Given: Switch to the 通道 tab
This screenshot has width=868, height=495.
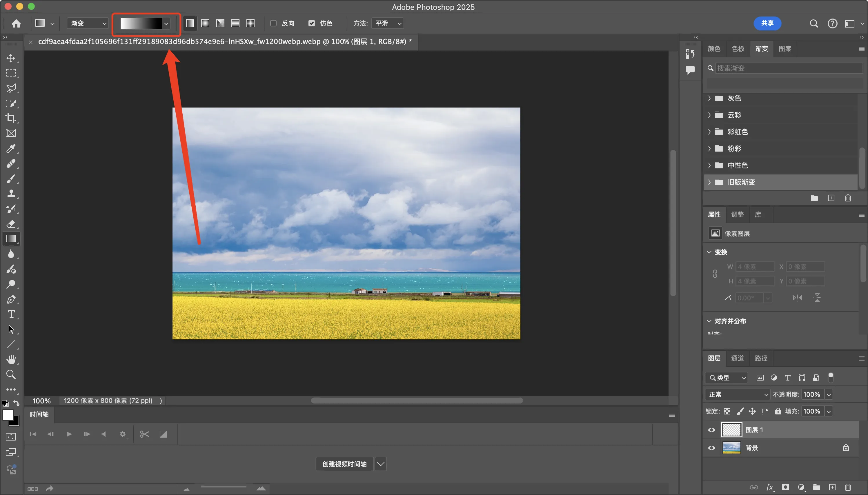Looking at the screenshot, I should click(x=737, y=358).
